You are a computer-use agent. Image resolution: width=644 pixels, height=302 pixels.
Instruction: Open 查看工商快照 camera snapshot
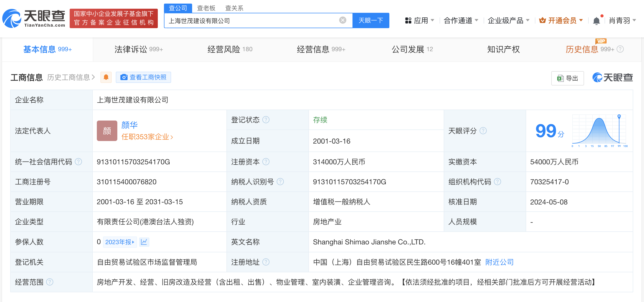(x=143, y=77)
